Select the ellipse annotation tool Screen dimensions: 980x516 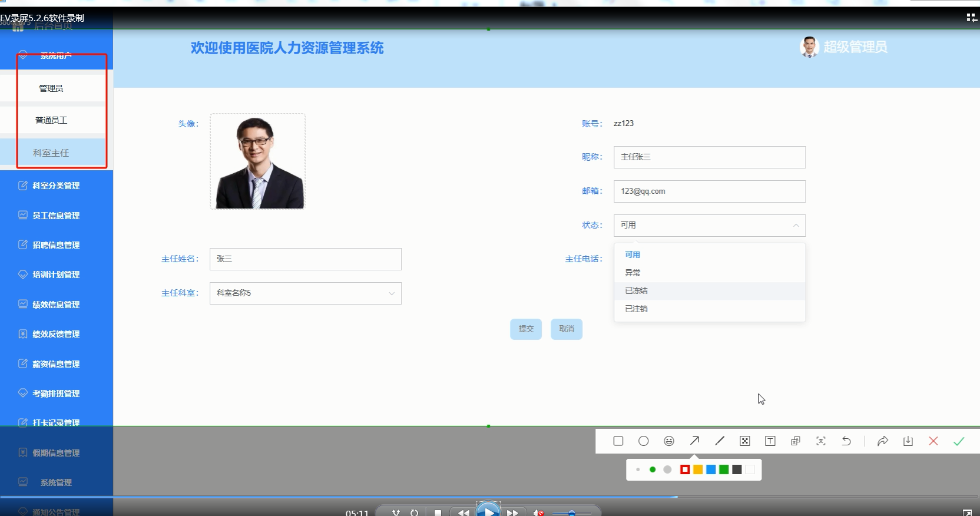[x=643, y=441]
